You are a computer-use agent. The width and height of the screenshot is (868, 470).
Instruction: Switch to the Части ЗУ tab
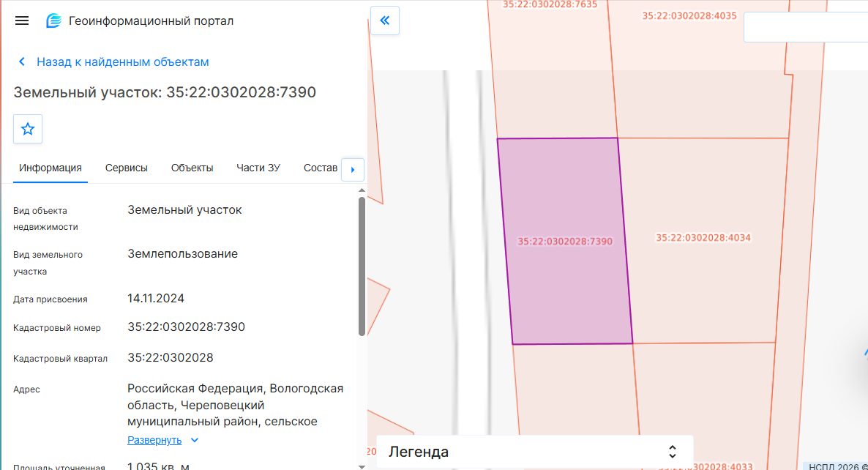click(258, 168)
